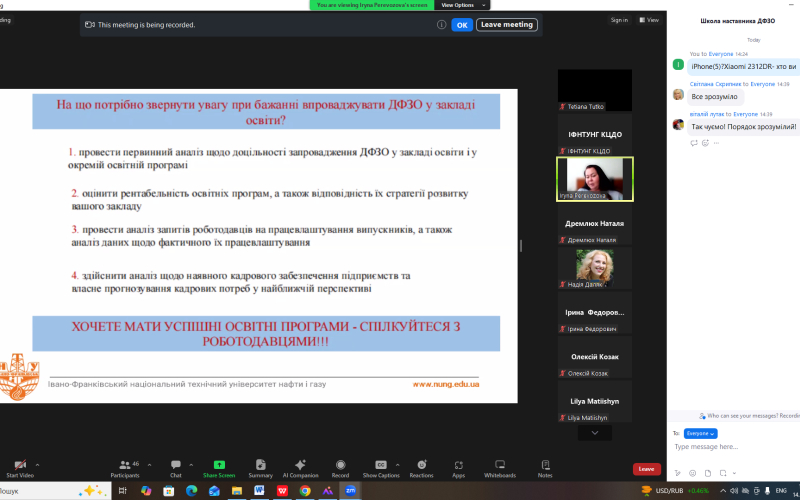Open the meeting Summary tool
The width and height of the screenshot is (800, 500).
pos(260,468)
